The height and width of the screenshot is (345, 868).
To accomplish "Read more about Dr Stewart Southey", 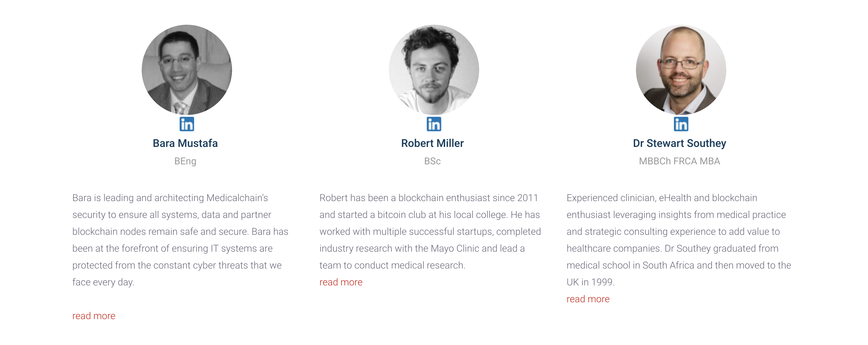I will click(x=588, y=299).
